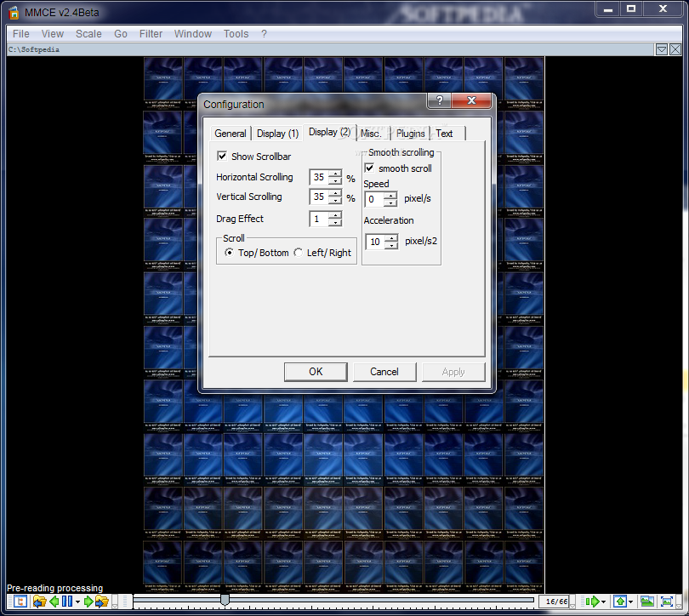Click the C:\Softpedia path text
Image resolution: width=689 pixels, height=616 pixels.
pos(34,49)
